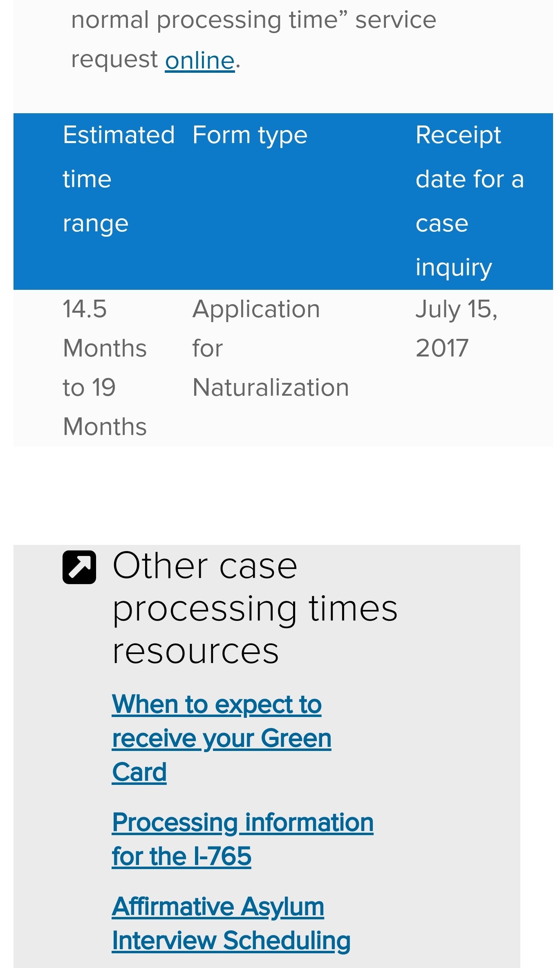Select the "July 15, 2017" receipt date cell
This screenshot has width=560, height=968.
[457, 328]
